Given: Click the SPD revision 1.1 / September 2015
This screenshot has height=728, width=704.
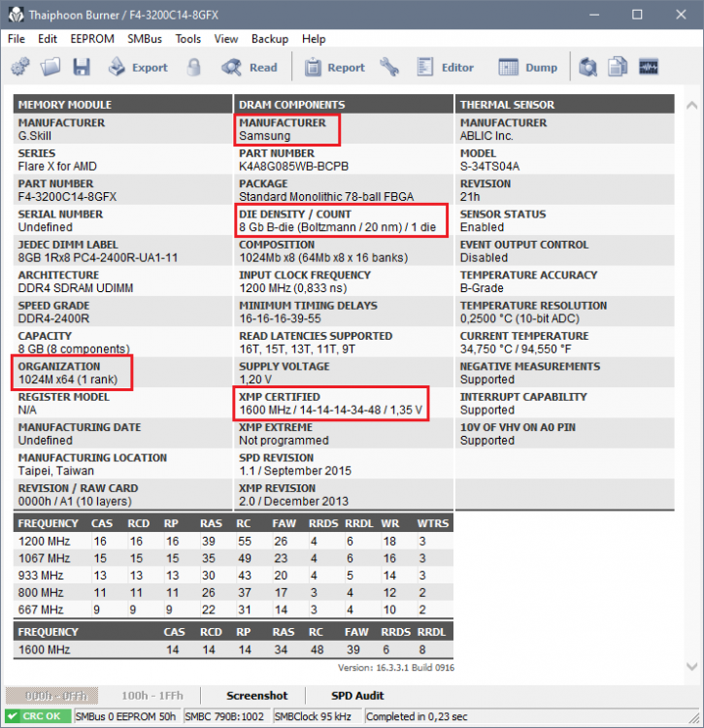Looking at the screenshot, I should 295,471.
